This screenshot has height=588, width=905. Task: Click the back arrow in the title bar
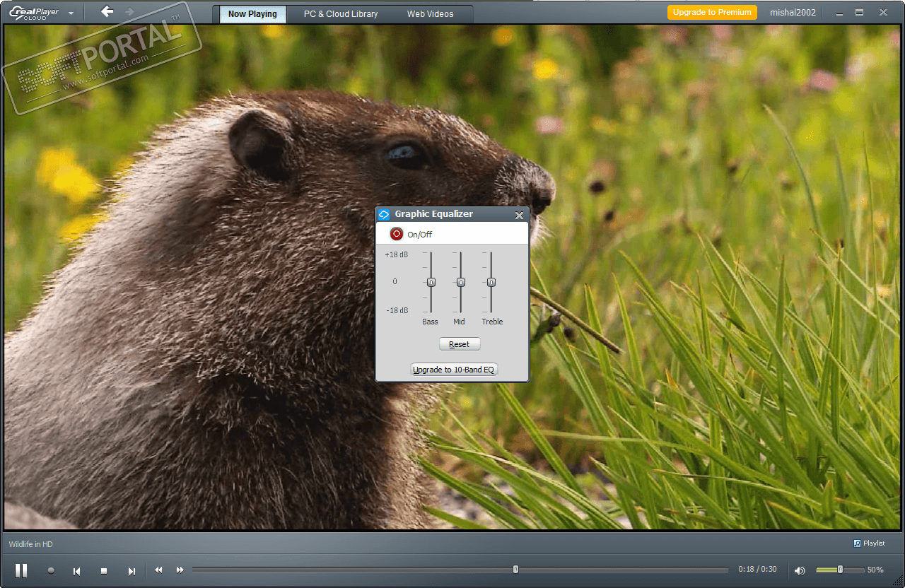[x=107, y=11]
